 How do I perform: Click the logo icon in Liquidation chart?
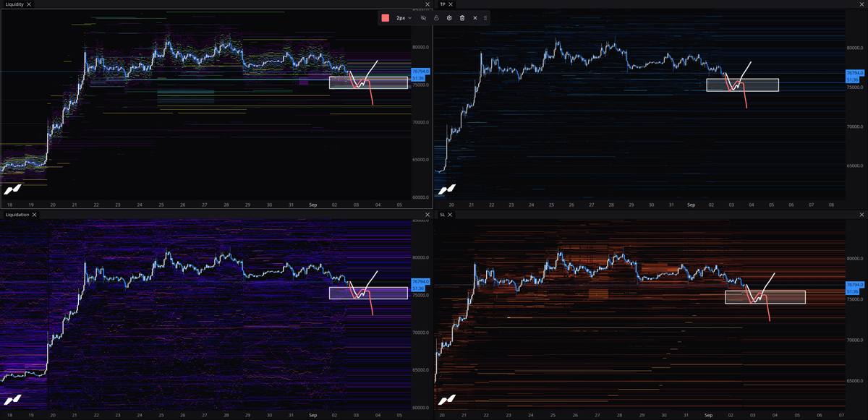12,400
